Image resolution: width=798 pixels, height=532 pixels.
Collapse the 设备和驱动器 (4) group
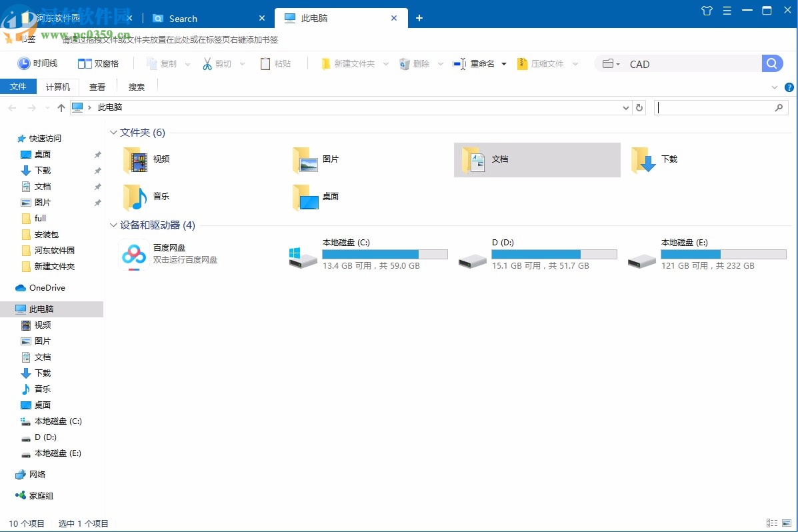click(x=113, y=225)
